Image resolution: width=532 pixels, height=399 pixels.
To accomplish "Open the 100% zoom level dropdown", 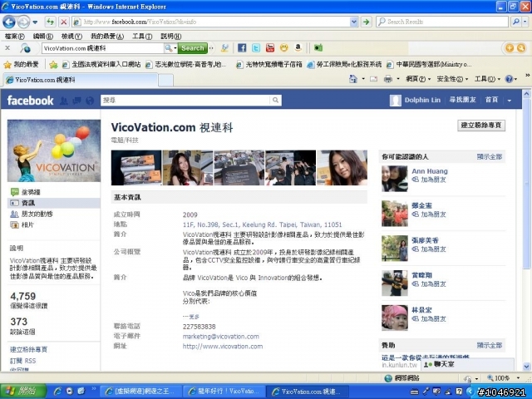I will click(x=518, y=378).
